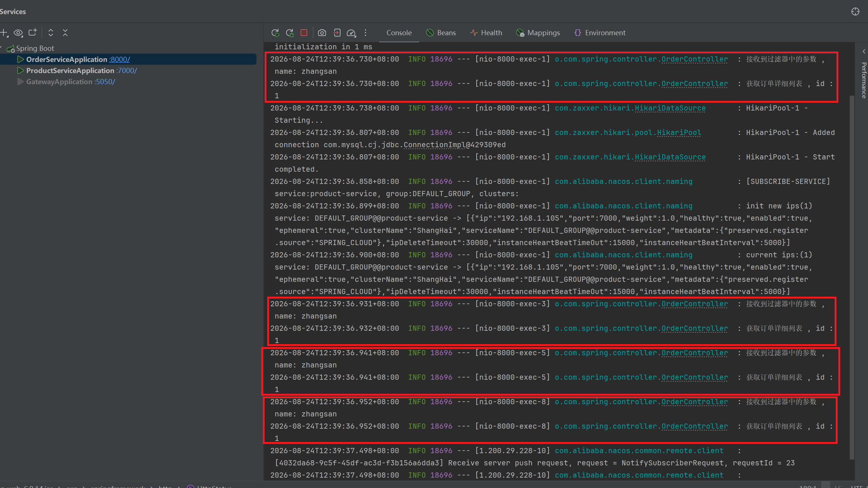868x488 pixels.
Task: Expand all services in the tree
Action: click(51, 33)
